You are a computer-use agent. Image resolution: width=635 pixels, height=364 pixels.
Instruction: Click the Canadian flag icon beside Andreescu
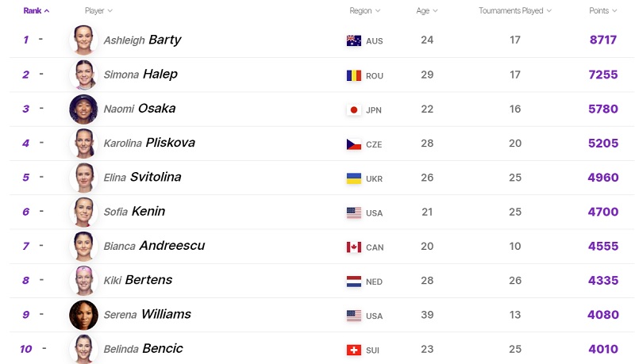tap(354, 247)
